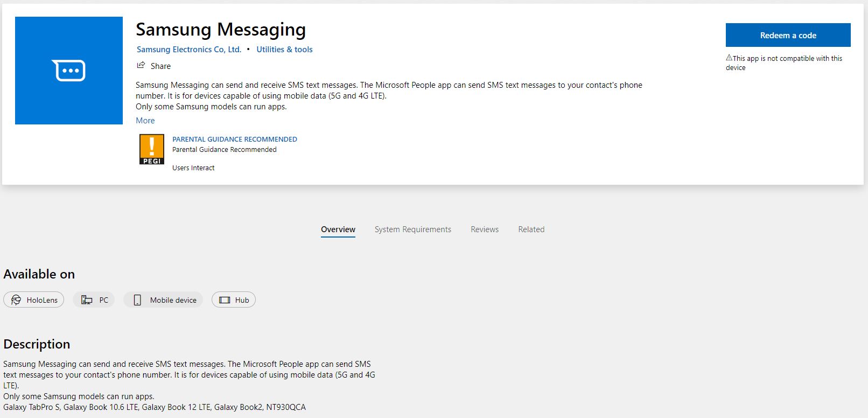Screen dimensions: 868x418
Task: Click the Share label text
Action: [x=160, y=66]
